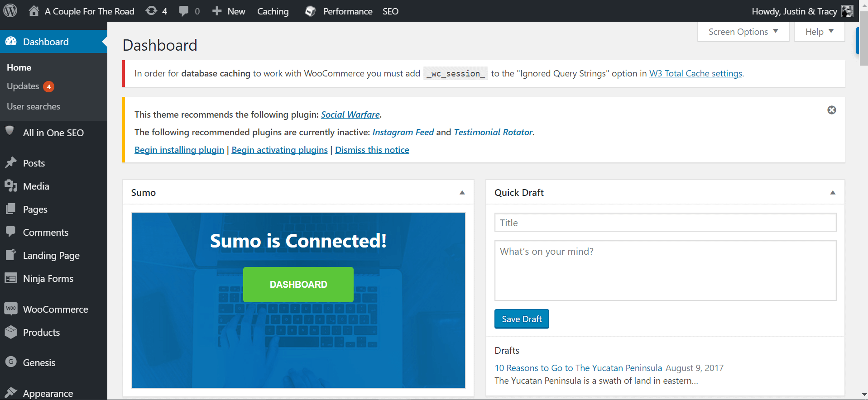Image resolution: width=868 pixels, height=400 pixels.
Task: Collapse the Quick Draft widget panel
Action: (x=833, y=192)
